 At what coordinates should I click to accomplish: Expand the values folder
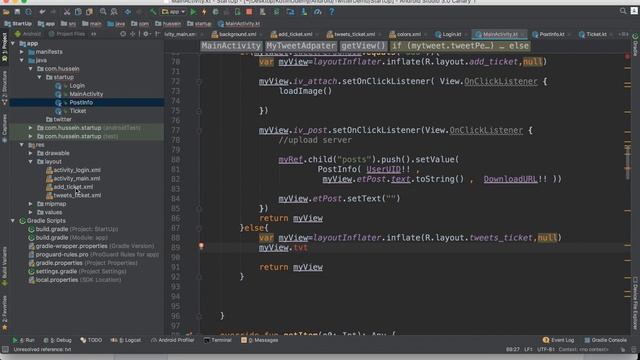point(31,212)
